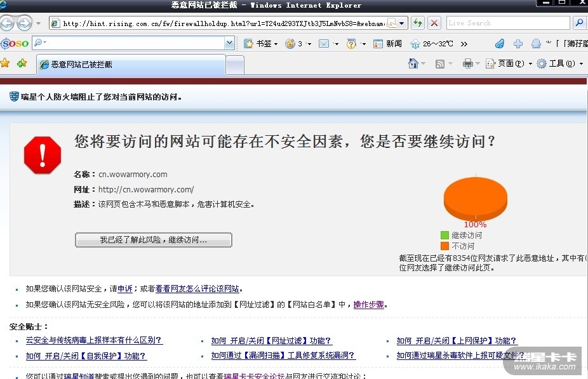Click the green 继续访问 legend swatch

[444, 235]
